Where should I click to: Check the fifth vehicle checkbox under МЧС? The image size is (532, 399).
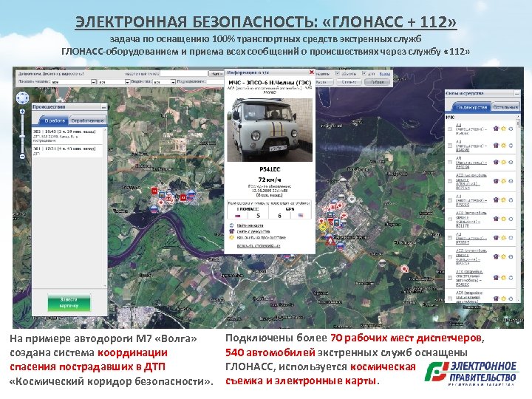pos(450,200)
